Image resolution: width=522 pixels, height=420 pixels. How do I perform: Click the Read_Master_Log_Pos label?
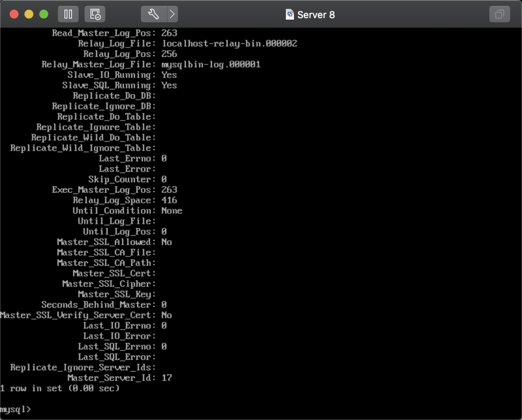[104, 33]
